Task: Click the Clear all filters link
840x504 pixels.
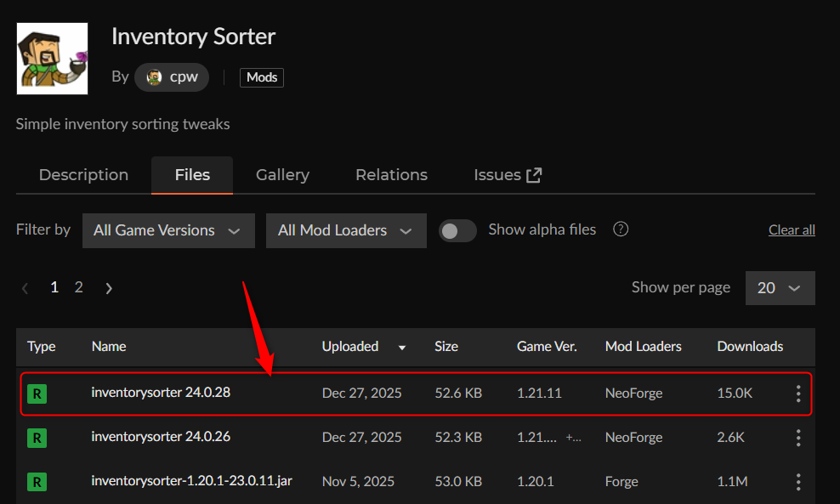Action: tap(791, 229)
